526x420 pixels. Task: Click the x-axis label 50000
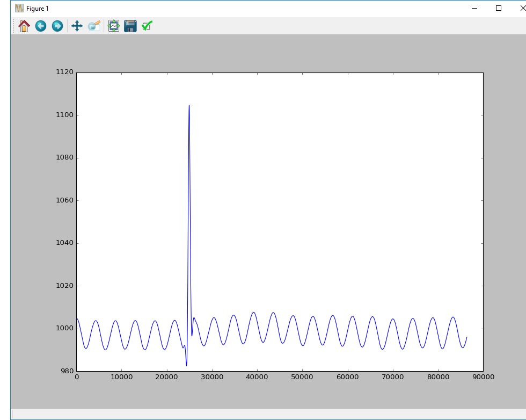tap(302, 377)
